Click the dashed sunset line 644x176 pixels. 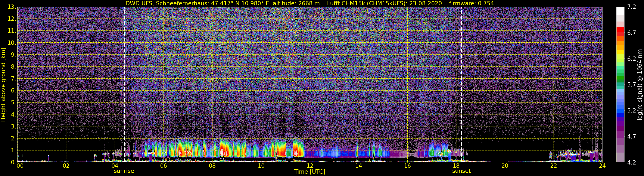click(x=461, y=85)
